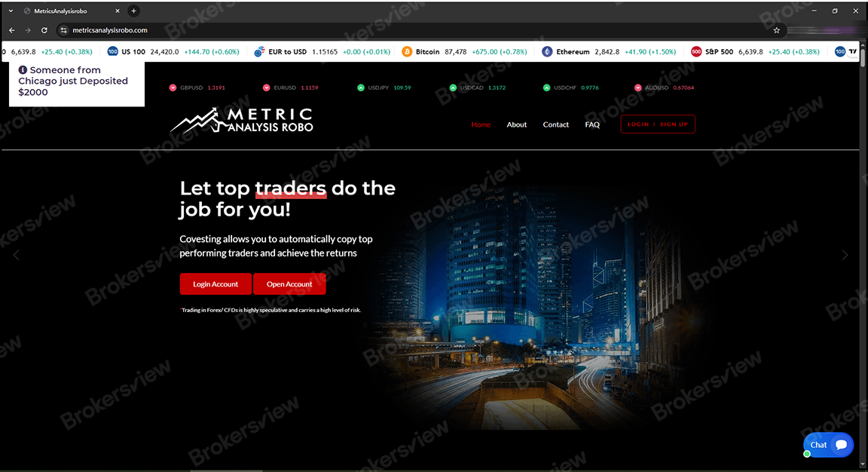Screen dimensions: 868x472
Task: Click the Login Account button
Action: pos(215,284)
